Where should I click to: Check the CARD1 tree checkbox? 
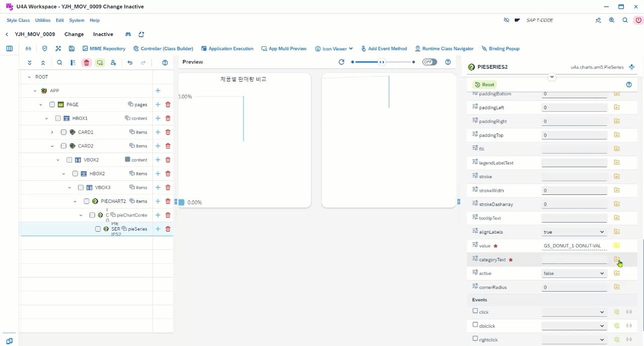click(63, 132)
